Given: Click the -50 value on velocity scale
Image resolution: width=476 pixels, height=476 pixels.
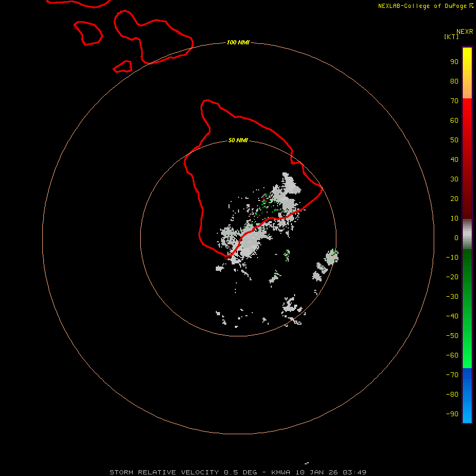Looking at the screenshot, I should point(452,336).
